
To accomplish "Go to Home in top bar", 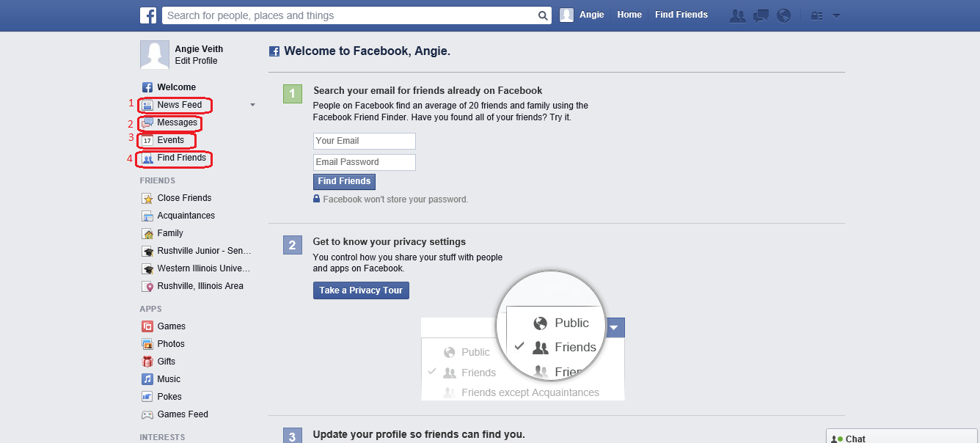I will pyautogui.click(x=629, y=15).
